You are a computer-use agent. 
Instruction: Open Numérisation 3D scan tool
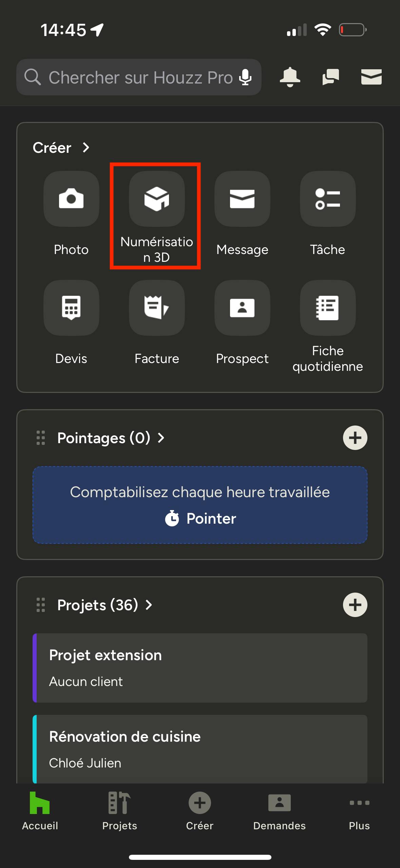point(157,199)
